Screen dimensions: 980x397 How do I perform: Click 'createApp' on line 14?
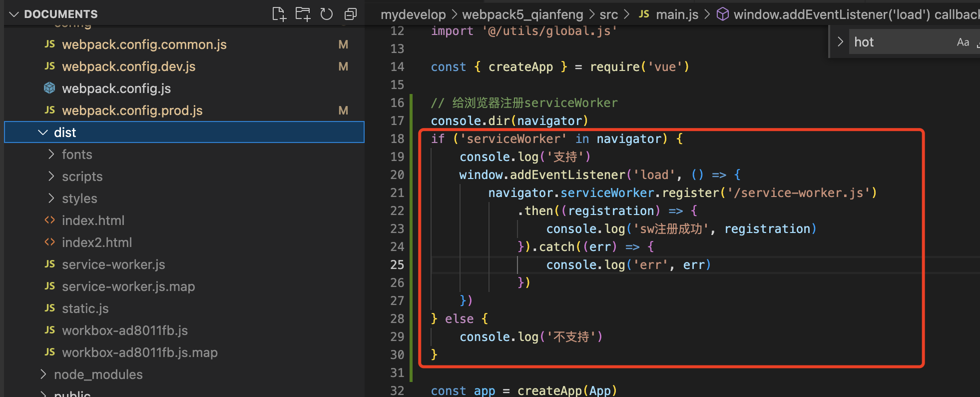point(520,66)
